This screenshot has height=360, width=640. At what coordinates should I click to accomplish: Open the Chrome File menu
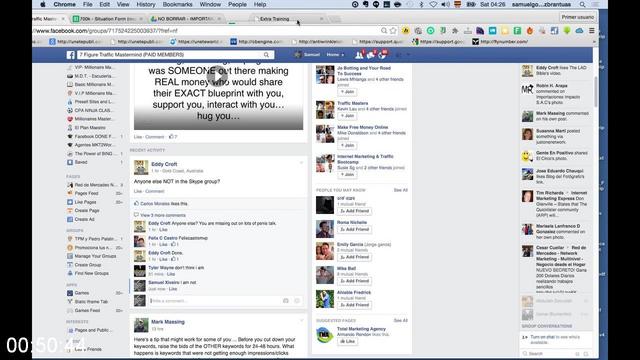[87, 4]
